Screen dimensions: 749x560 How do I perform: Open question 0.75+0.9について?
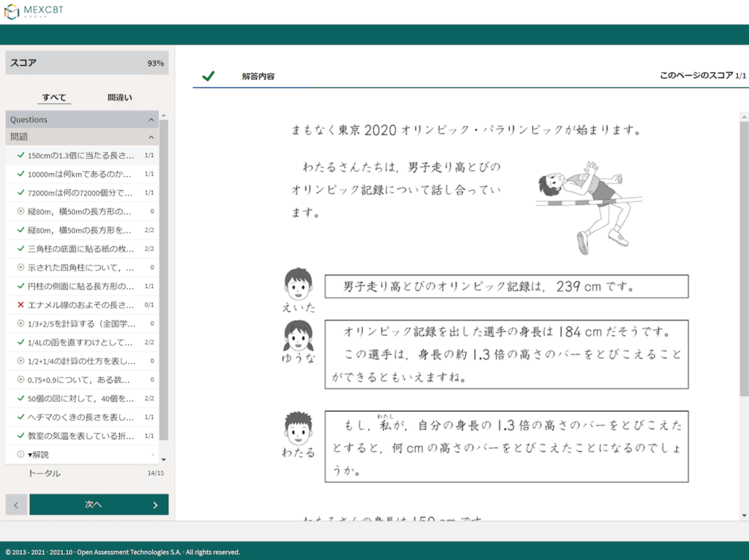[82, 379]
